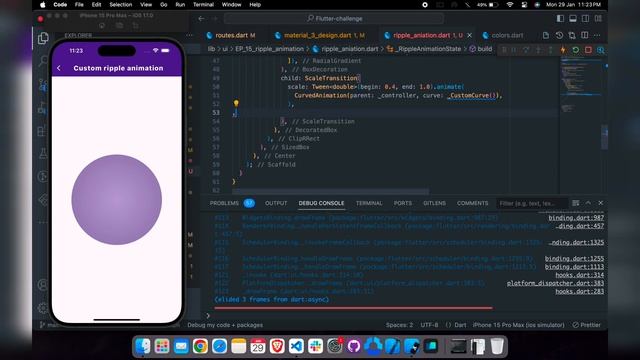Split the editor right
This screenshot has height=360, width=640.
coord(584,36)
